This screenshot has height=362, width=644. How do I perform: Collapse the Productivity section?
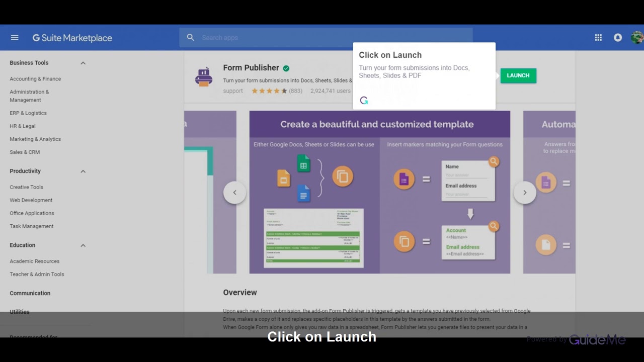pos(83,171)
